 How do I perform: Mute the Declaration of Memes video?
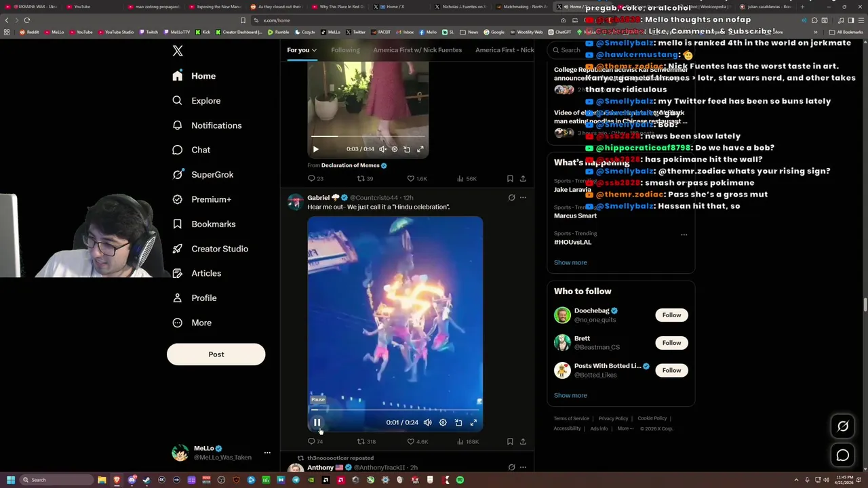[x=382, y=149]
